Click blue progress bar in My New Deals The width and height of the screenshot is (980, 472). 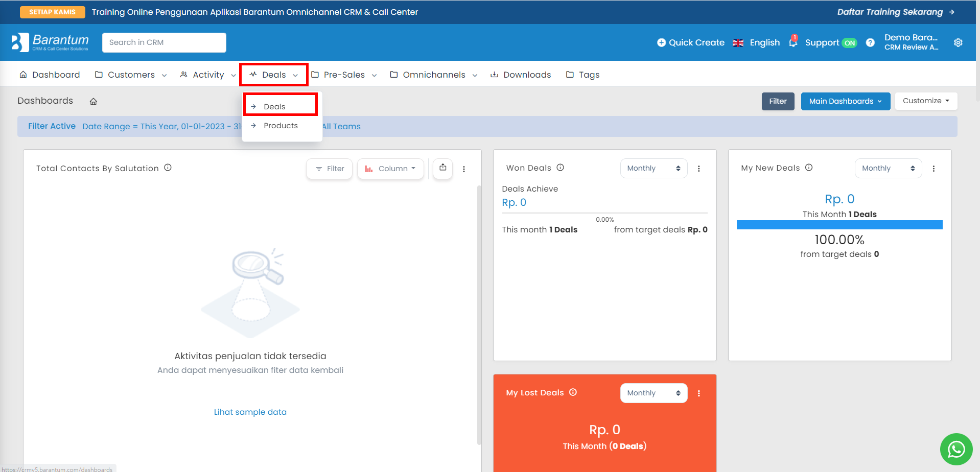click(x=839, y=225)
